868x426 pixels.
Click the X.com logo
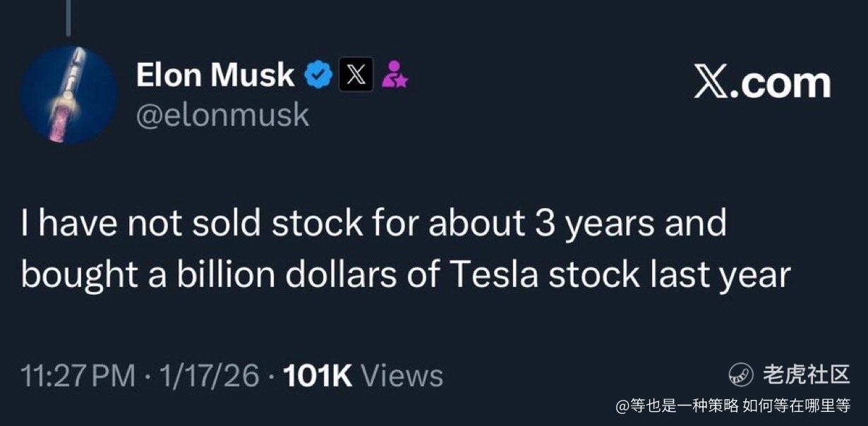[761, 83]
